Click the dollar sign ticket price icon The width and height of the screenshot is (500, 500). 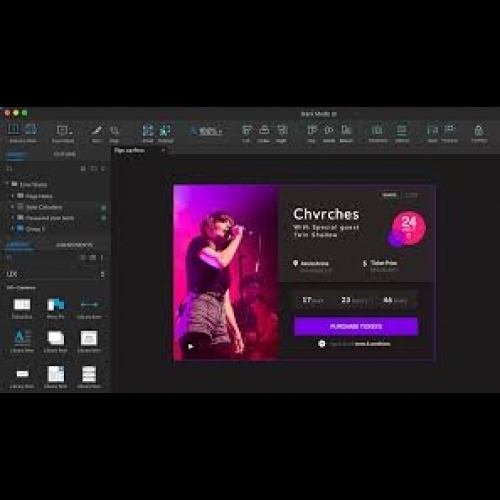coord(365,264)
